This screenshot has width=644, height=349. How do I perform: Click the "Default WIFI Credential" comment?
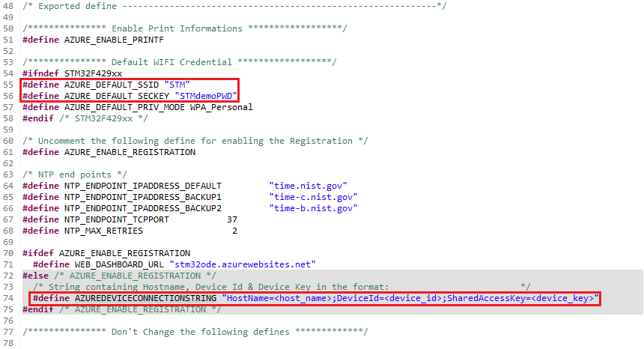[x=180, y=62]
